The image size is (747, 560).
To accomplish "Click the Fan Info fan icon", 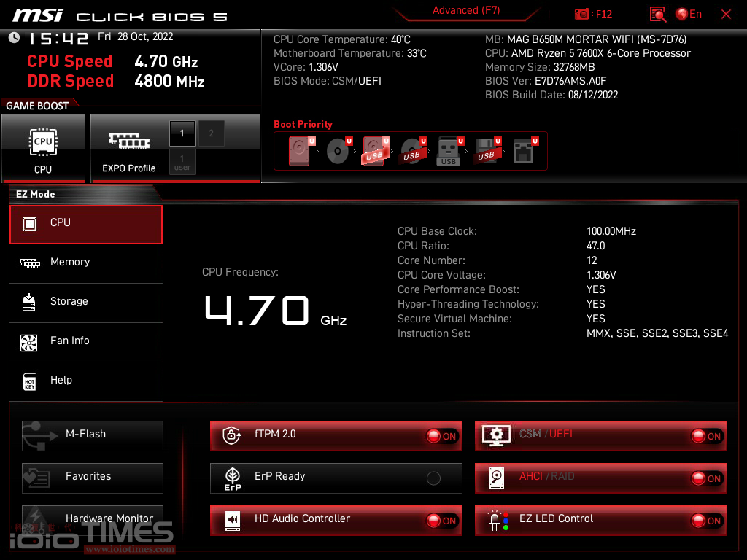I will click(29, 343).
